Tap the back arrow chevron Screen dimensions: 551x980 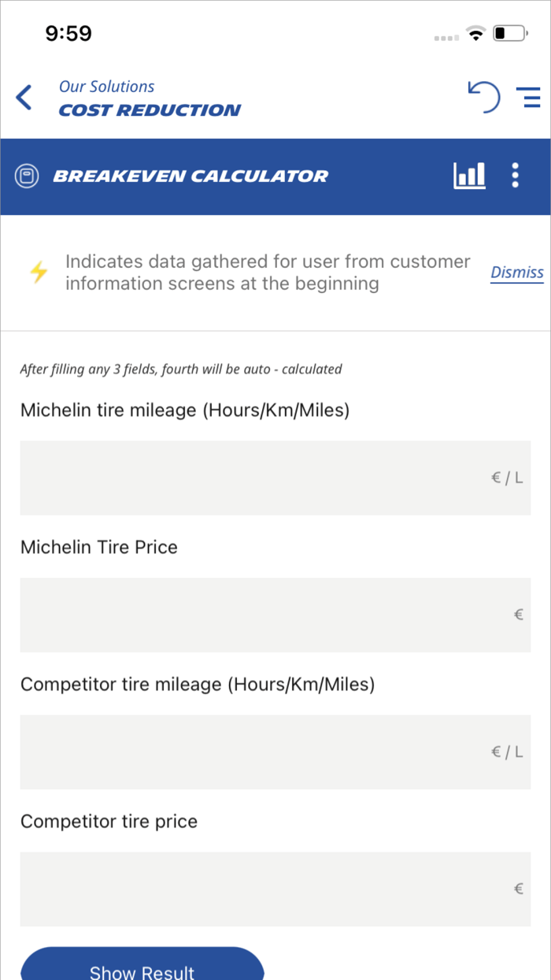pos(22,97)
